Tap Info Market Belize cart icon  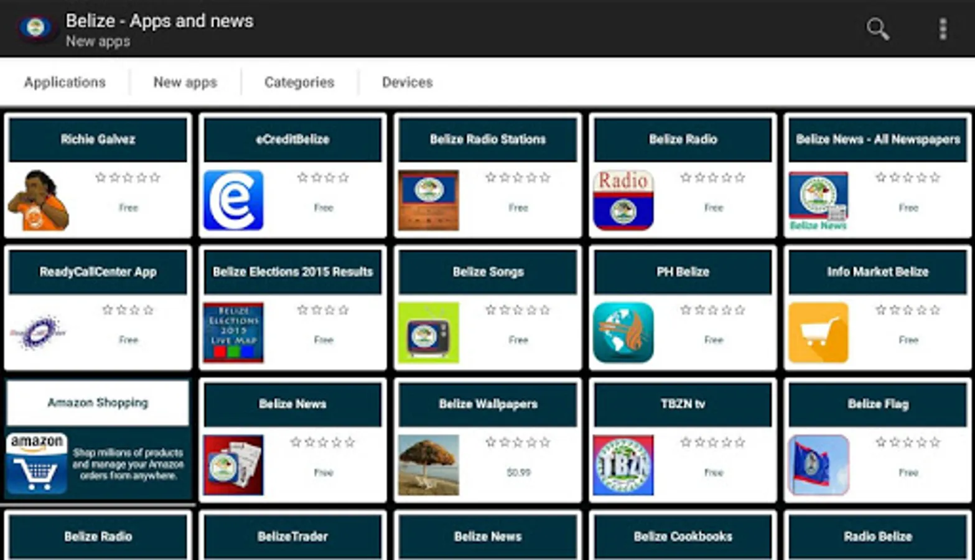818,333
